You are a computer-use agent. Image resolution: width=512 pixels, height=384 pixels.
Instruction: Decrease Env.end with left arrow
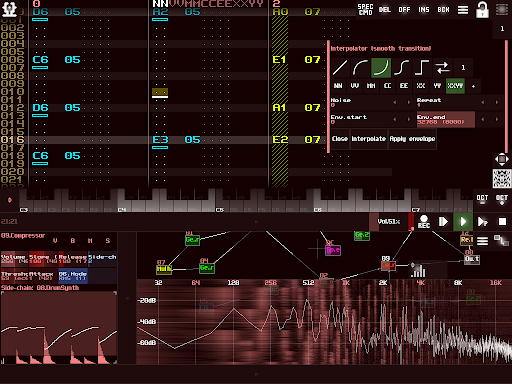(483, 119)
